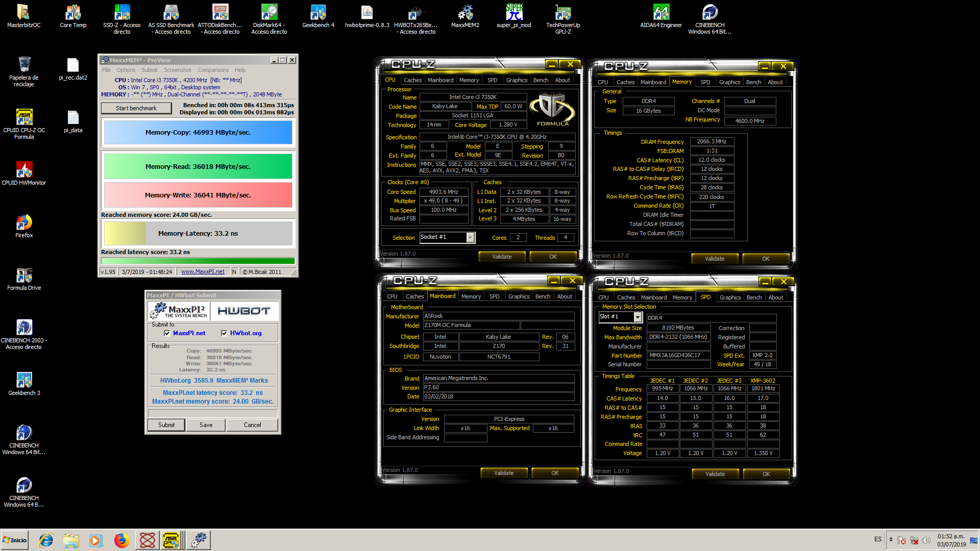The width and height of the screenshot is (980, 551).
Task: Click the DRAM Frequency 2066.3 MHz field
Action: click(x=712, y=142)
